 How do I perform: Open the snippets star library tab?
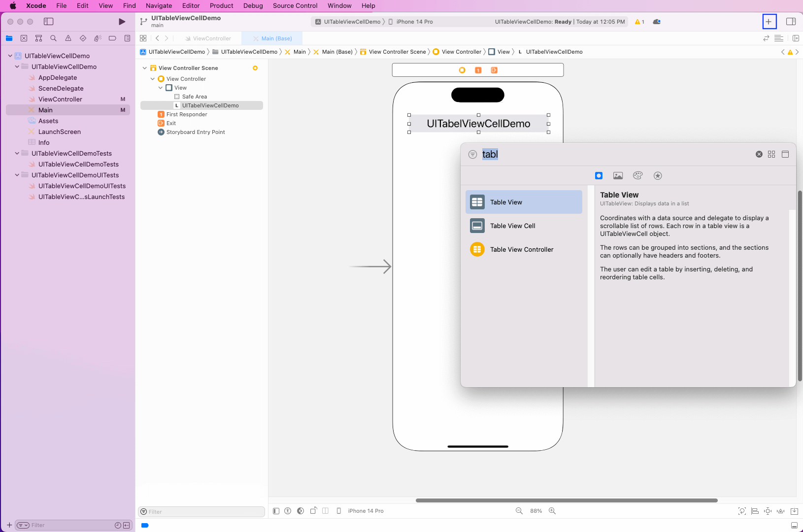click(658, 176)
